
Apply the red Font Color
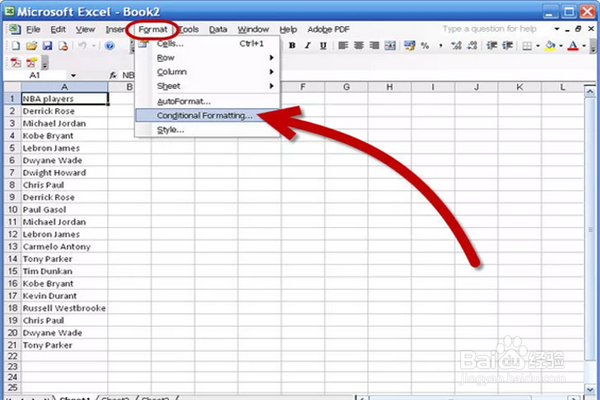click(x=573, y=46)
